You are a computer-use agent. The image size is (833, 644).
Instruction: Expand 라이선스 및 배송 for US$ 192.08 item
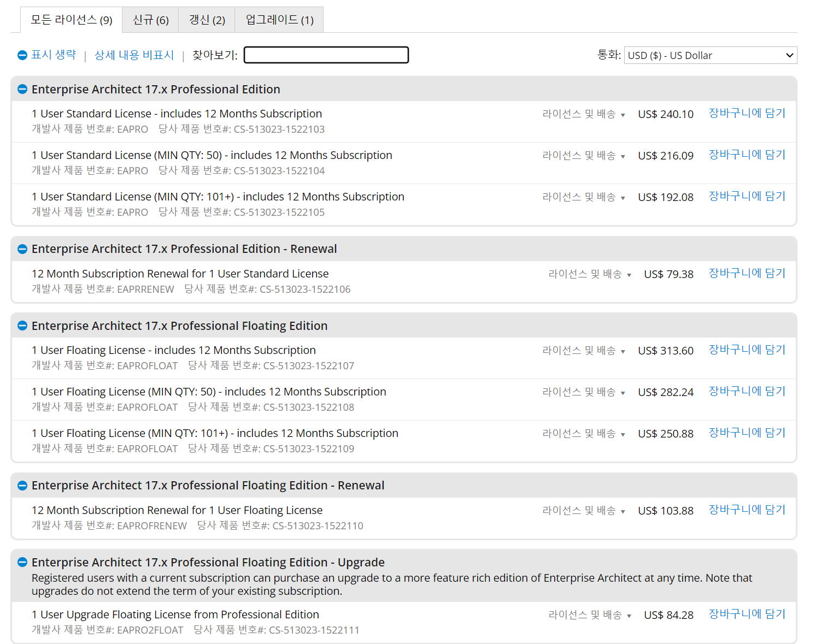[583, 197]
